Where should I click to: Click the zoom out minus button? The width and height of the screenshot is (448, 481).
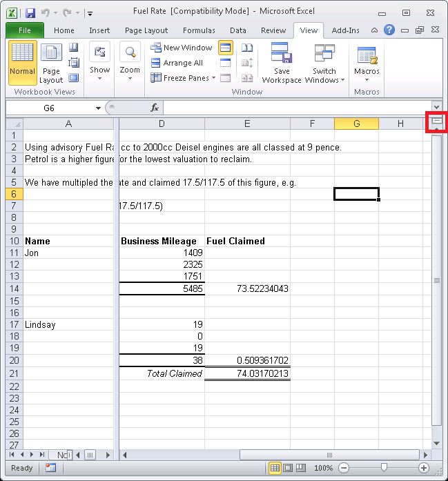pos(344,468)
